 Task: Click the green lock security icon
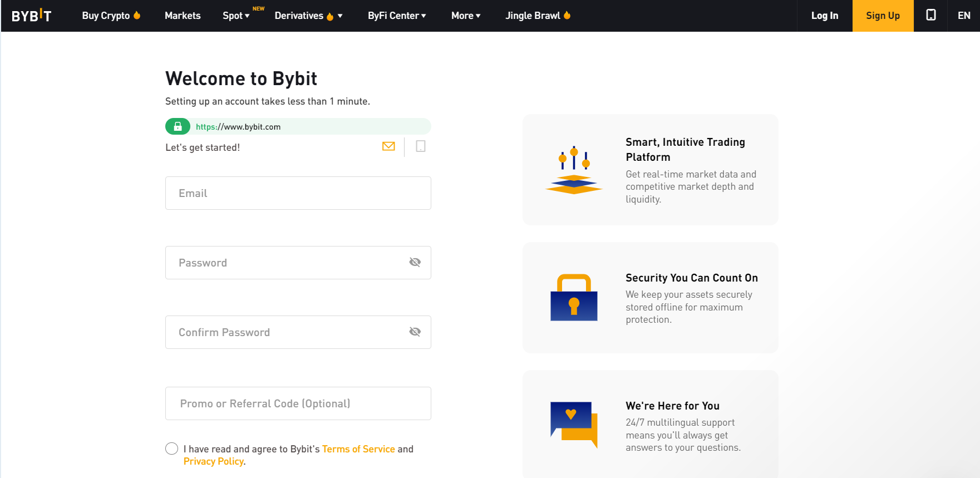coord(178,126)
